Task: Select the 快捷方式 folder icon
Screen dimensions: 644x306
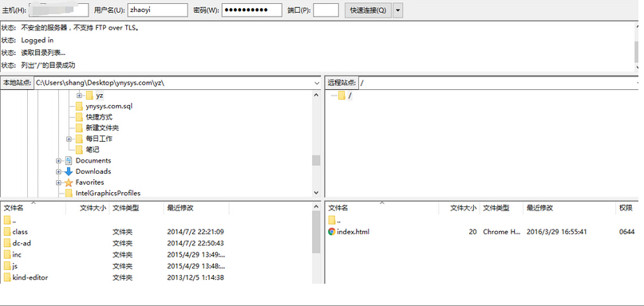Action: [x=79, y=117]
